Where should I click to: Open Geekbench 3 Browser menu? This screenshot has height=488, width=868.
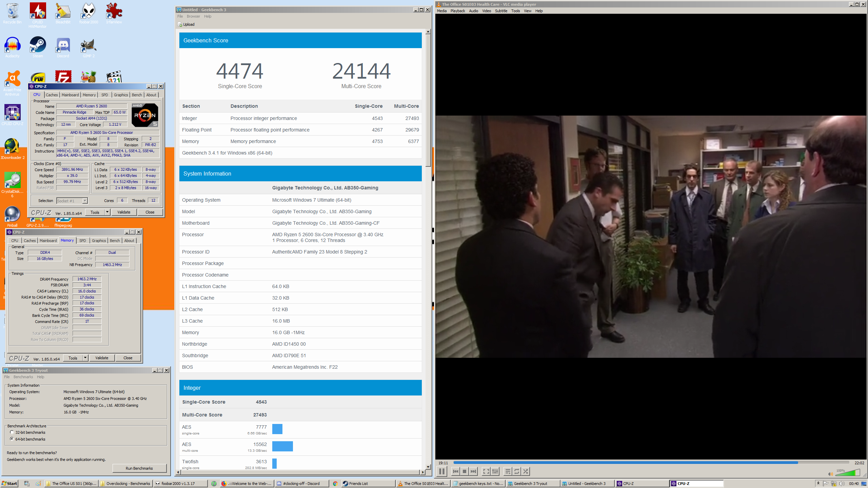(x=193, y=16)
